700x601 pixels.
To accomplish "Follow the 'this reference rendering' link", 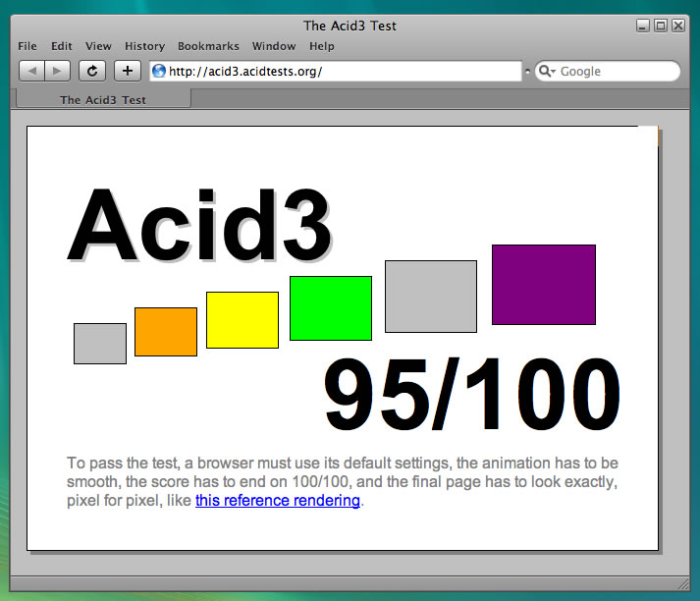I will pos(278,501).
